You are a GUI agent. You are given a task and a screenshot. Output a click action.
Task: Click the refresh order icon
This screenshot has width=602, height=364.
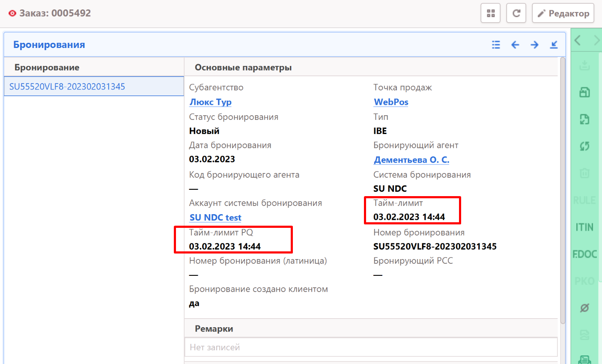(516, 13)
